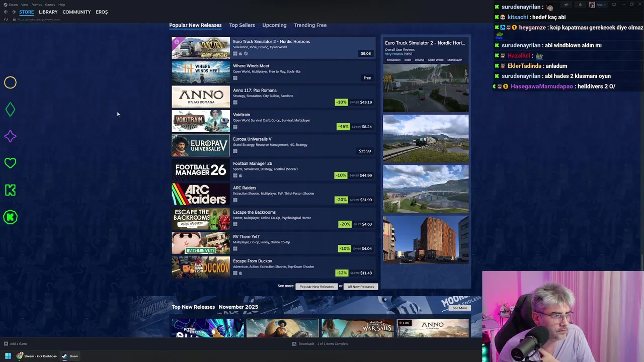Click the ARC Raiders capsule image
This screenshot has height=362, width=644.
(201, 195)
